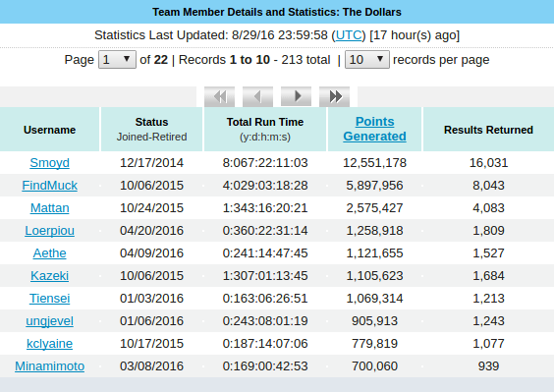This screenshot has width=554, height=392.
Task: Open the page number dropdown
Action: tap(117, 59)
